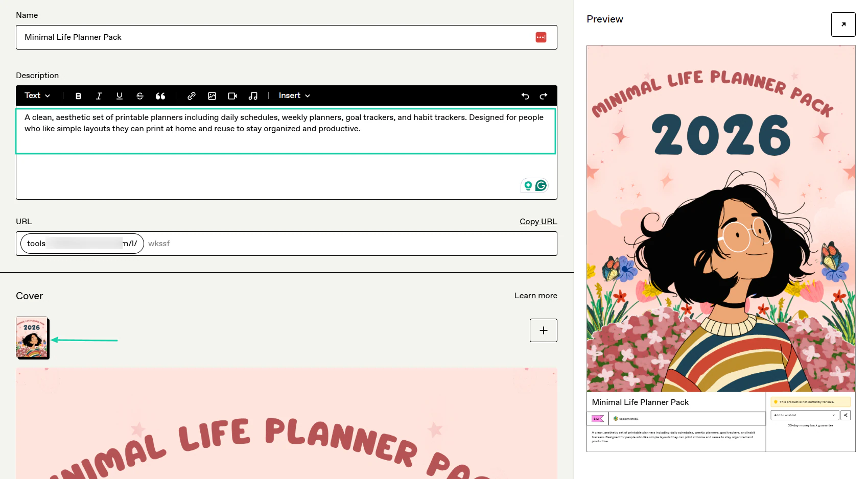Apply underline formatting in the editor
Screen dimensions: 868x479
tap(120, 96)
